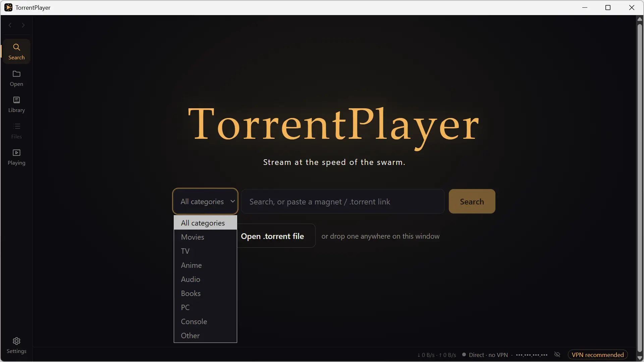Viewport: 644px width, 362px height.
Task: Select the TV category
Action: point(205,251)
